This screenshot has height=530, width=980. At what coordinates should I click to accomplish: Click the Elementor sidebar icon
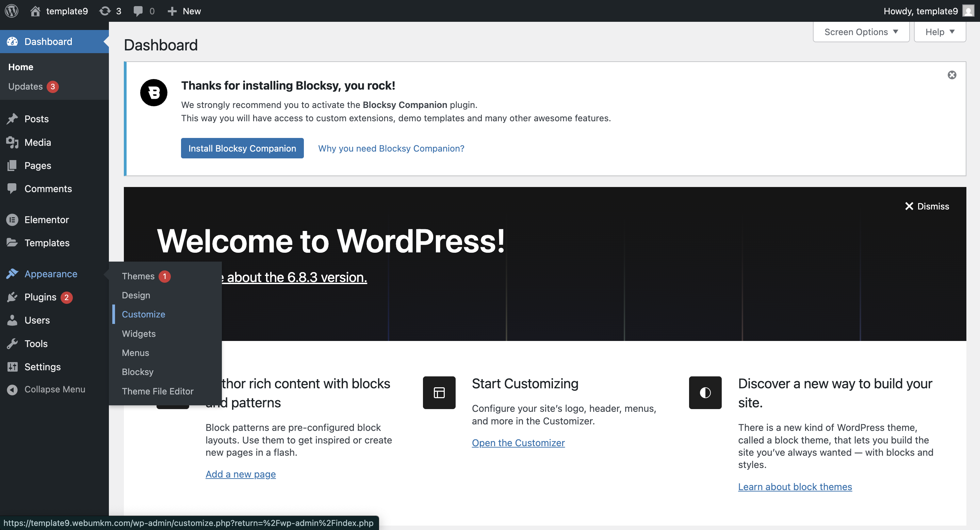12,220
